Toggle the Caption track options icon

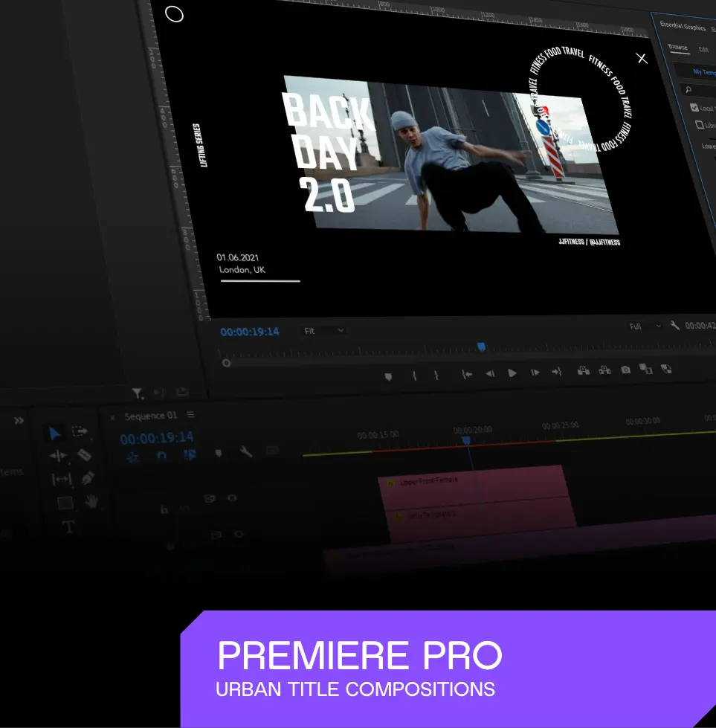pyautogui.click(x=273, y=450)
